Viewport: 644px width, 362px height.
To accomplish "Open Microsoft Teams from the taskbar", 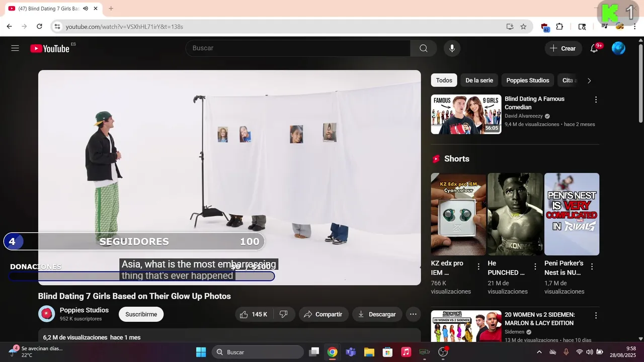I will [351, 352].
